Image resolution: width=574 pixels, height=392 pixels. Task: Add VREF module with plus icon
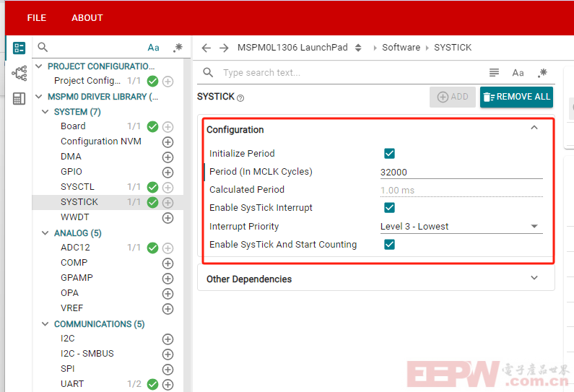click(168, 309)
